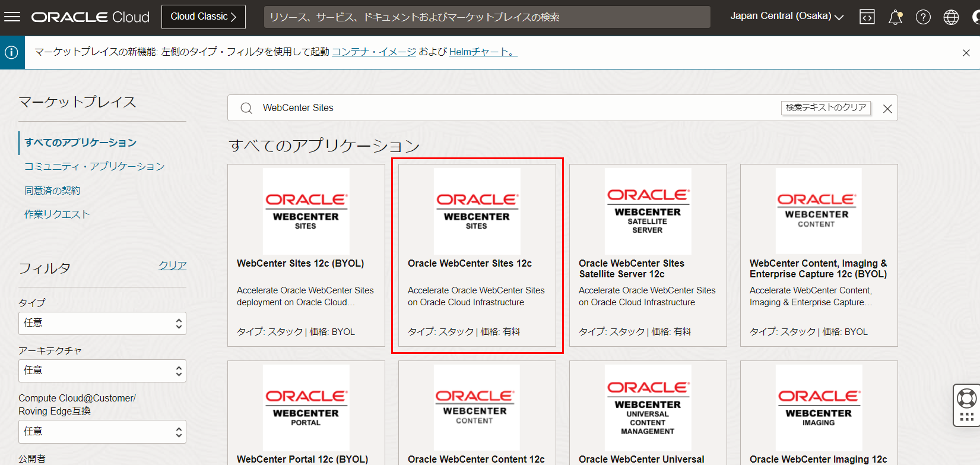The width and height of the screenshot is (980, 465).
Task: Open Oracle WebCenter Sites 12c listing title
Action: 470,264
